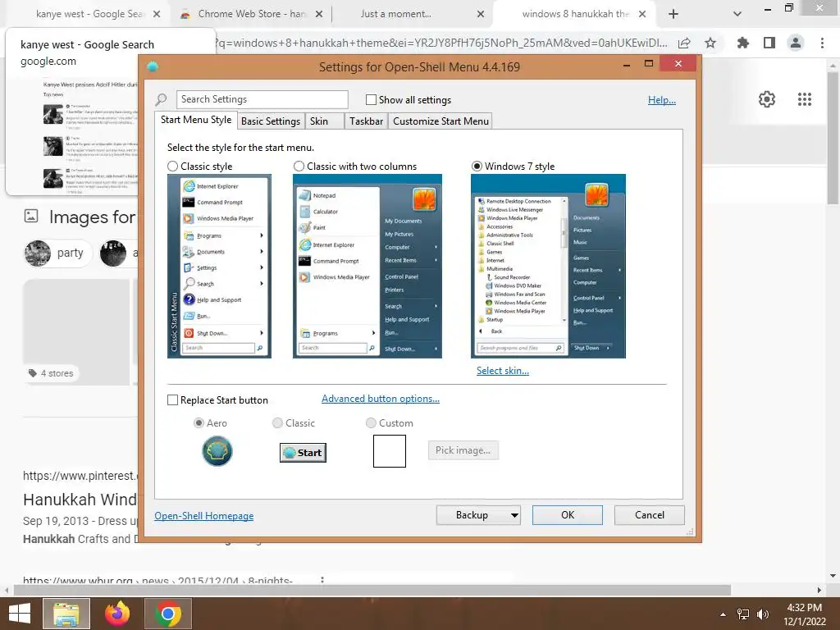Select the Windows 7 style radio button
Image resolution: width=840 pixels, height=630 pixels.
tap(477, 167)
